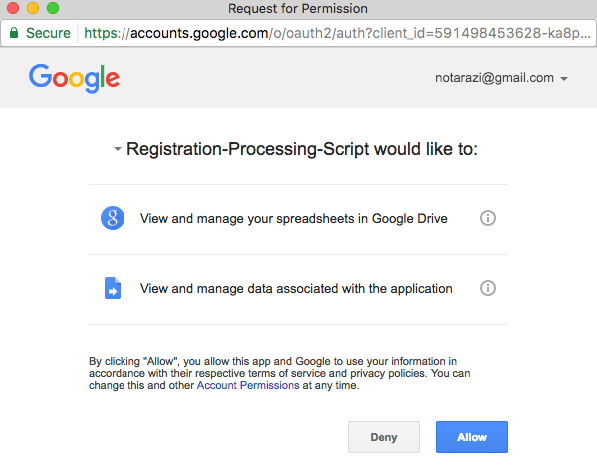
Task: Select 'View and manage your spreadsheets' permission text
Action: (294, 219)
